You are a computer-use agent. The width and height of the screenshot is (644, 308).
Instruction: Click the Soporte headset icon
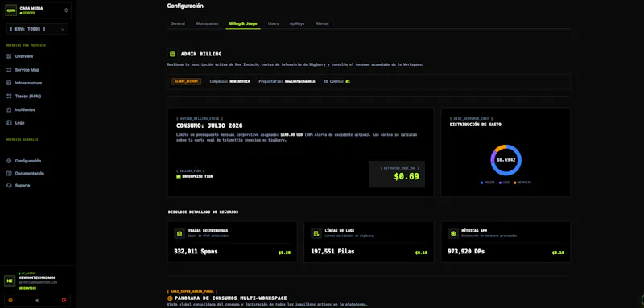[9, 186]
